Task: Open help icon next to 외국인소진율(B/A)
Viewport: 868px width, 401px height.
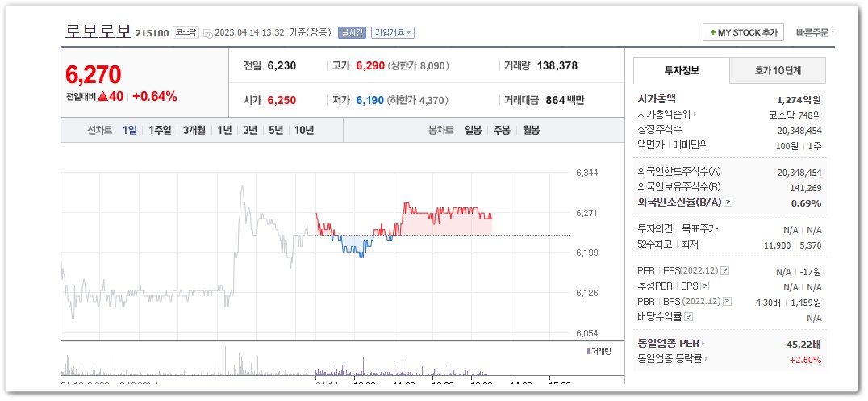Action: (x=728, y=203)
